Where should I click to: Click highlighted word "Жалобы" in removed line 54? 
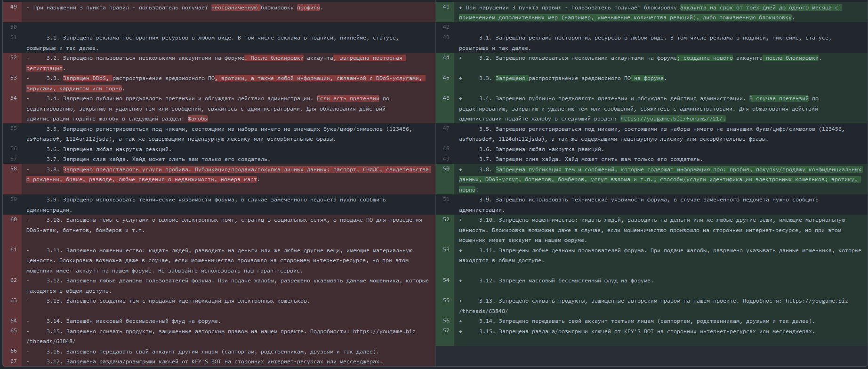pyautogui.click(x=197, y=119)
